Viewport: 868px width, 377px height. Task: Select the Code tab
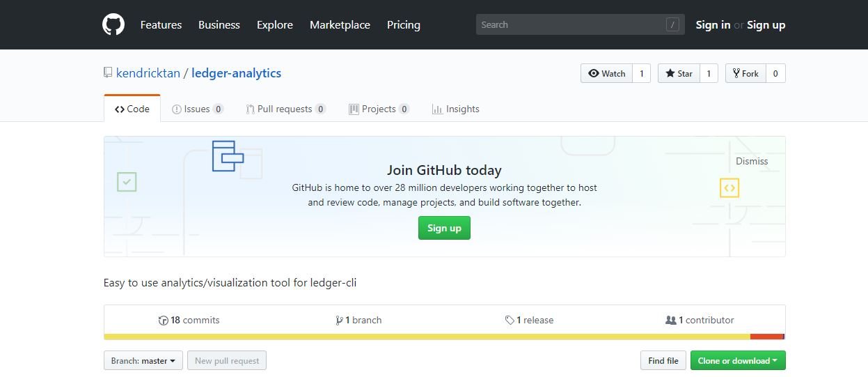point(132,109)
